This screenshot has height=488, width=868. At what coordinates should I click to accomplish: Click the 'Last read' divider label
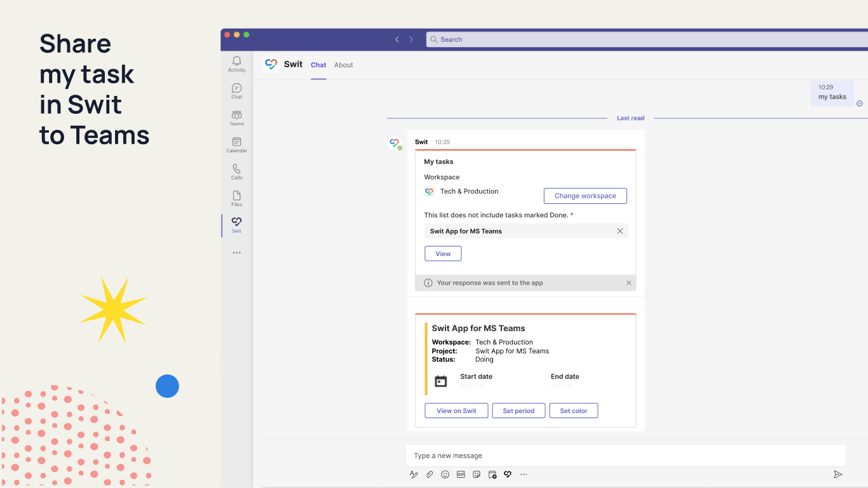tap(630, 118)
